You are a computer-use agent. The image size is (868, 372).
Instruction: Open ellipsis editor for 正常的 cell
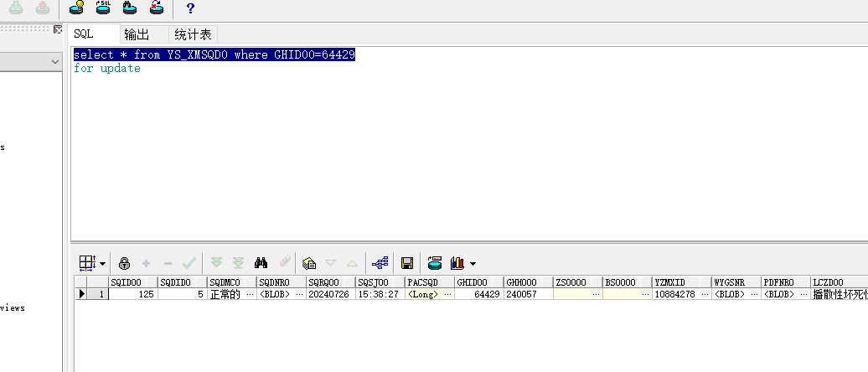(x=251, y=294)
